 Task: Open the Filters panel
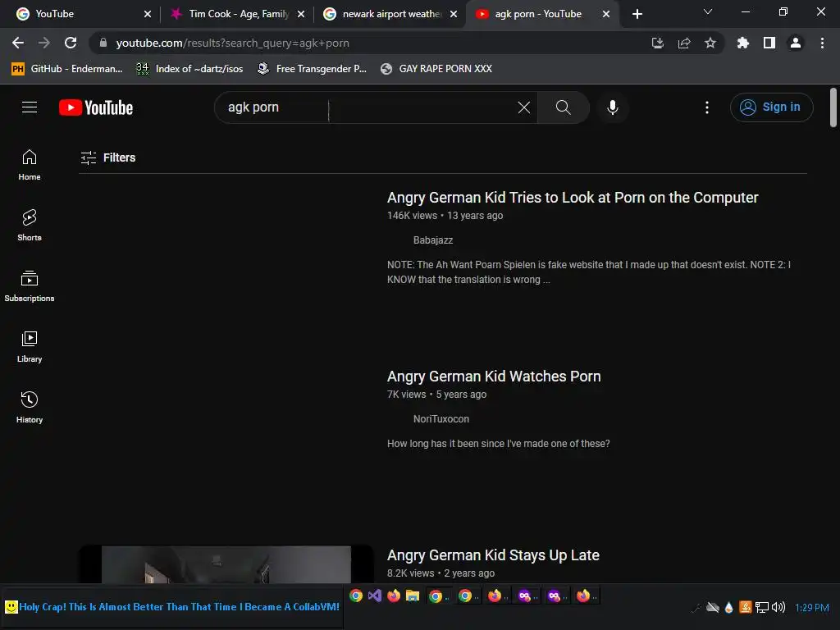[107, 157]
